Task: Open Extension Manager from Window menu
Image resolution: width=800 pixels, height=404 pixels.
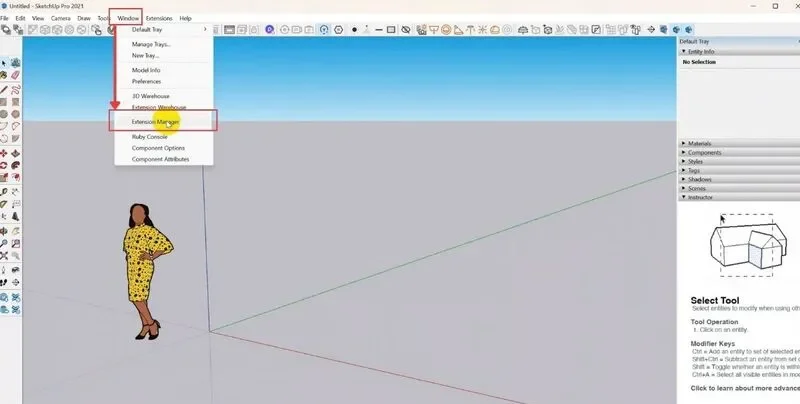Action: pos(164,122)
